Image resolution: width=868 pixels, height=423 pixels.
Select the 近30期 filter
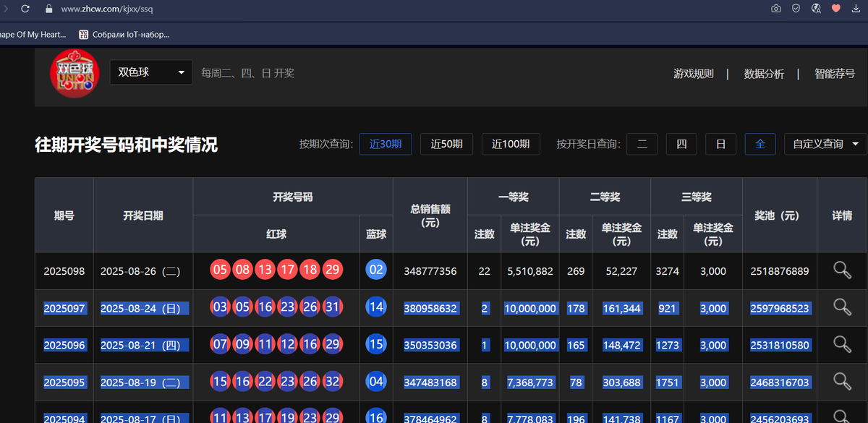386,144
